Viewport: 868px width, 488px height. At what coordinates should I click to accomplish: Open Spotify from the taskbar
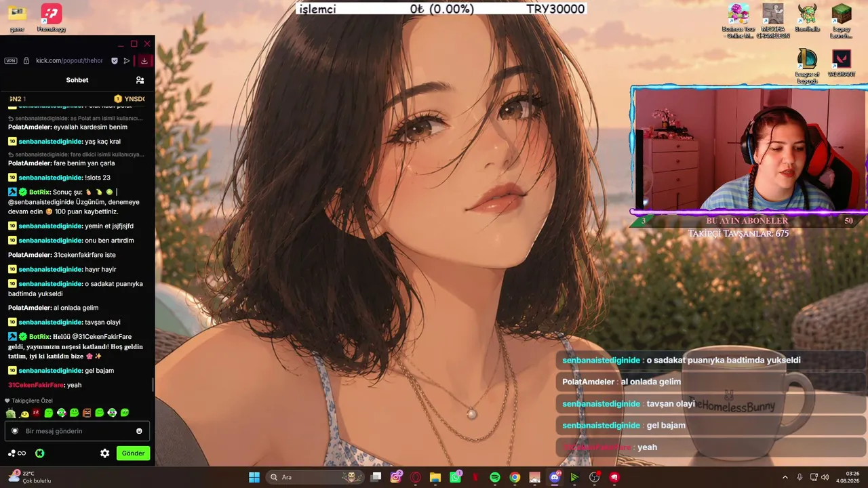click(x=495, y=477)
